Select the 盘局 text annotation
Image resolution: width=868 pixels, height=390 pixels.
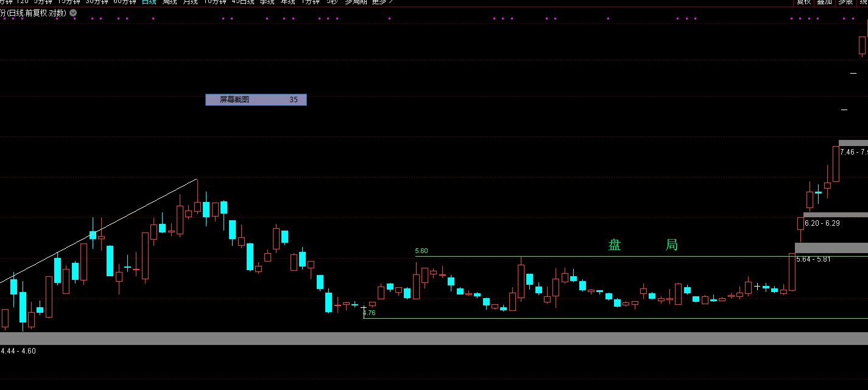coord(643,245)
